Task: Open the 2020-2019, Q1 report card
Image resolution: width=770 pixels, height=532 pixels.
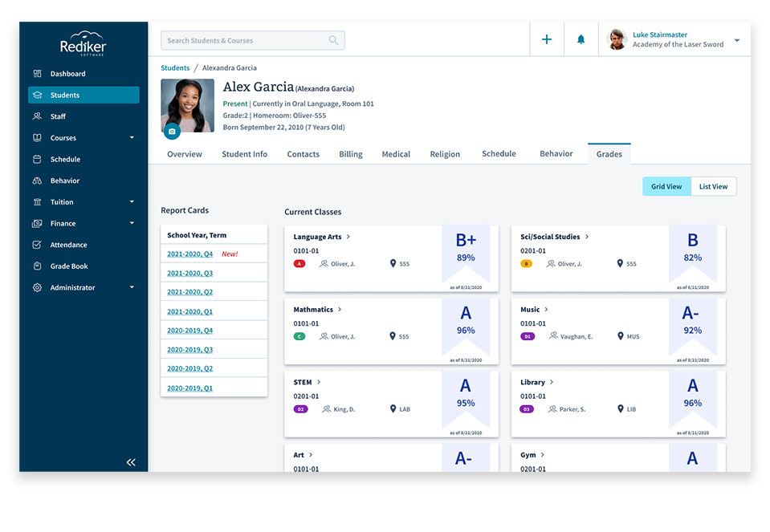Action: tap(189, 388)
